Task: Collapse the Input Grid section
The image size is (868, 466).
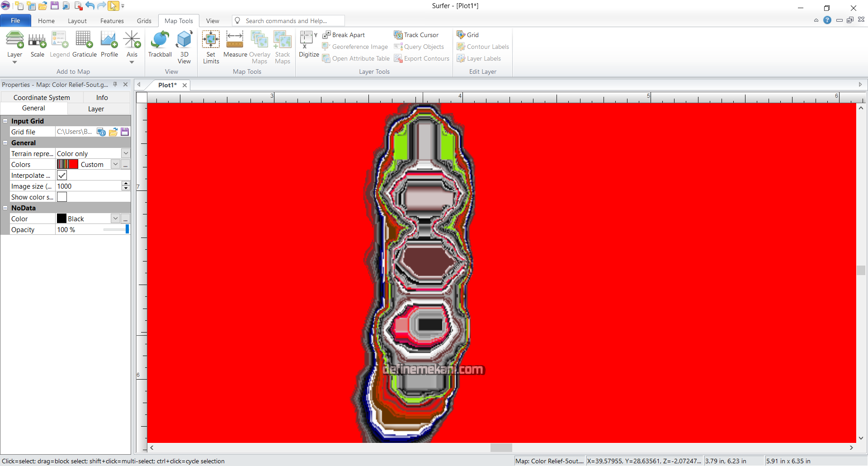Action: (x=5, y=121)
